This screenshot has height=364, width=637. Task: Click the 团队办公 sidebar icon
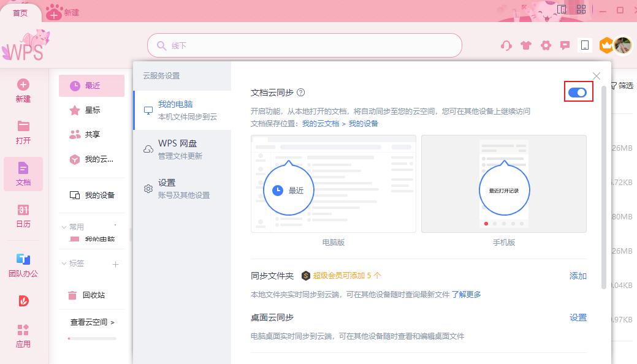click(x=23, y=264)
